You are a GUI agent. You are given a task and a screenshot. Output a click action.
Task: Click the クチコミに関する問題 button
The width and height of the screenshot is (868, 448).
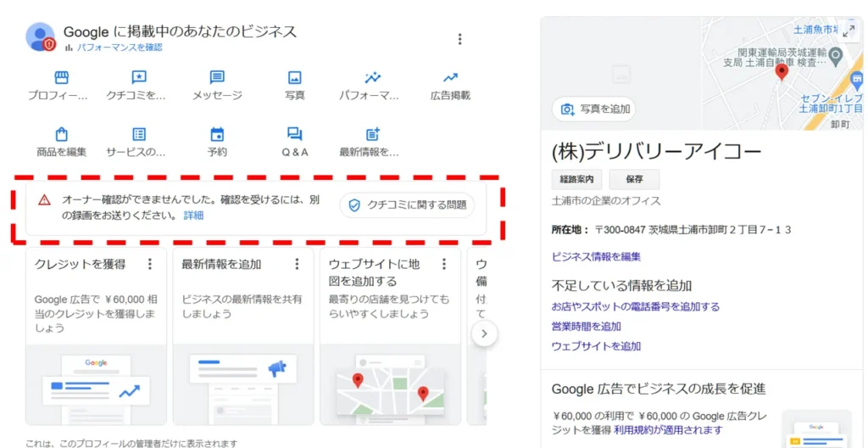[407, 205]
